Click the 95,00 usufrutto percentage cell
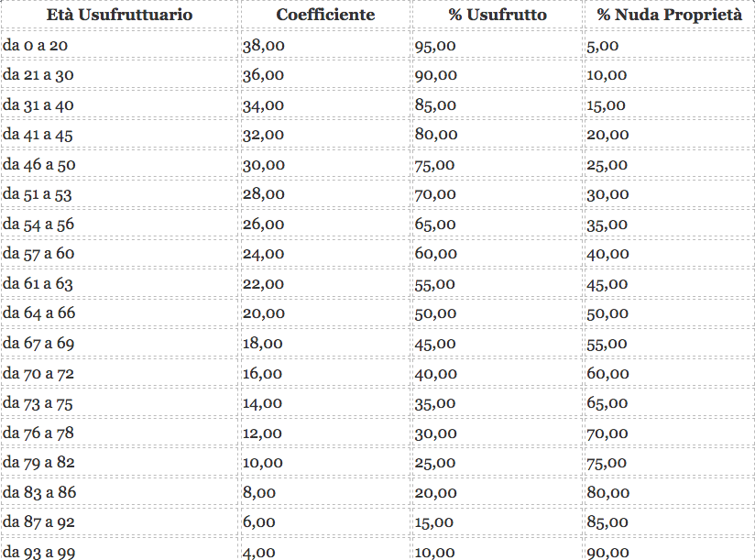Viewport: 755px width, 560px height. pos(435,45)
